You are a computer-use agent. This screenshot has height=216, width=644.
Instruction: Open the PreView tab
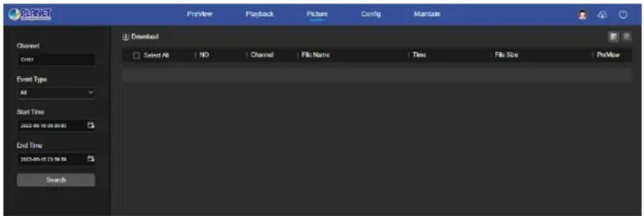200,14
